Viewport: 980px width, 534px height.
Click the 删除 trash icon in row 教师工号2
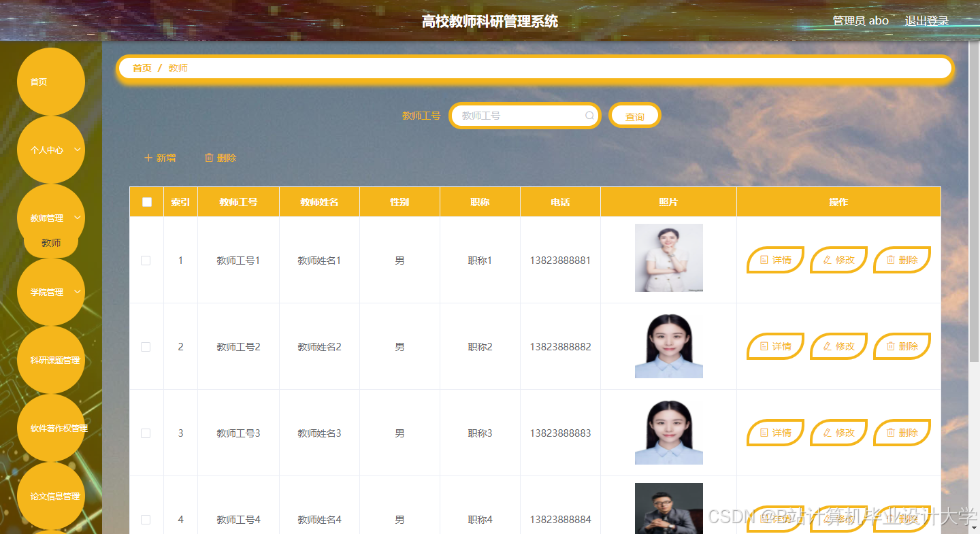(x=891, y=346)
